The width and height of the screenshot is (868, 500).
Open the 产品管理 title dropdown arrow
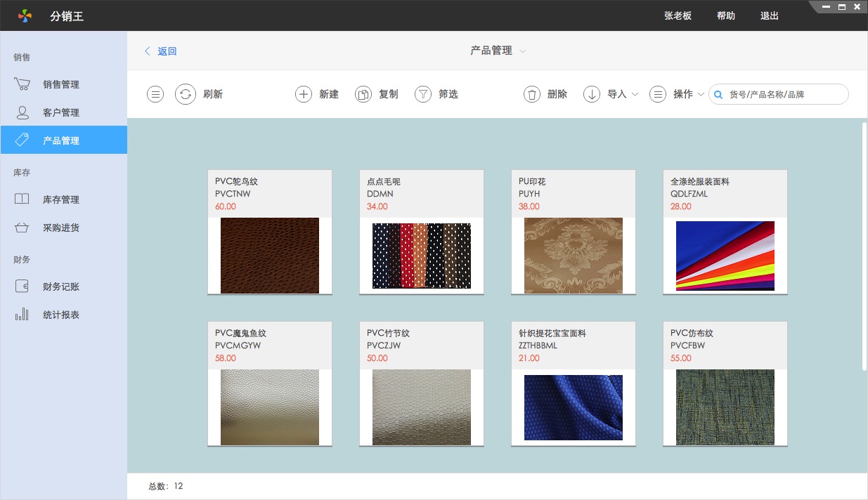coord(523,51)
